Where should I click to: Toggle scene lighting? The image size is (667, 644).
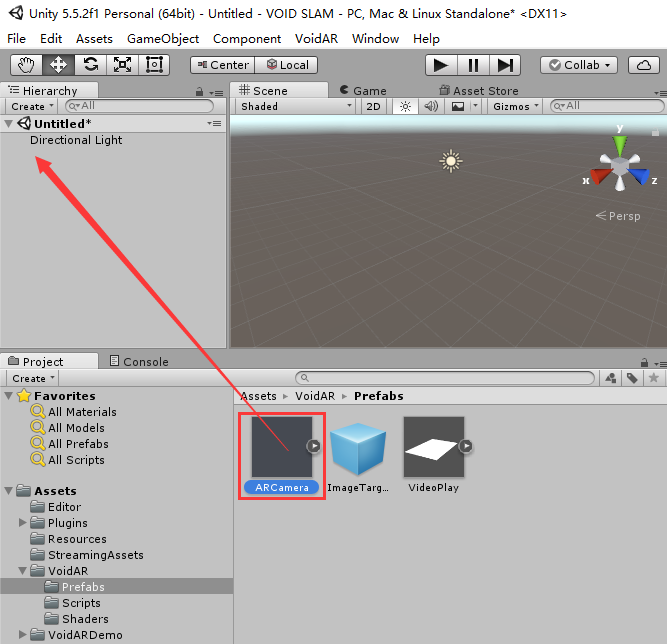pyautogui.click(x=405, y=106)
